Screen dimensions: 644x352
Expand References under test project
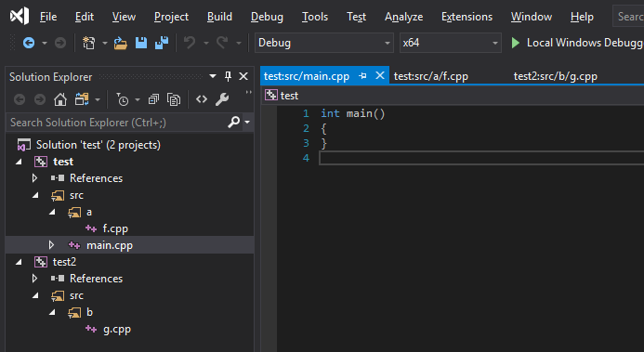coord(35,178)
